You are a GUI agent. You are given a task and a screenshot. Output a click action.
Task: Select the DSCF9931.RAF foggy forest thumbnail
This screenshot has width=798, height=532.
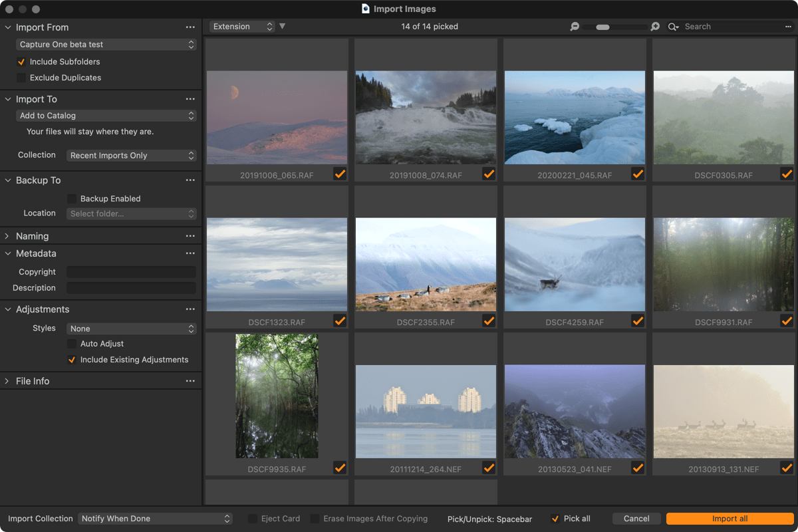(x=724, y=265)
